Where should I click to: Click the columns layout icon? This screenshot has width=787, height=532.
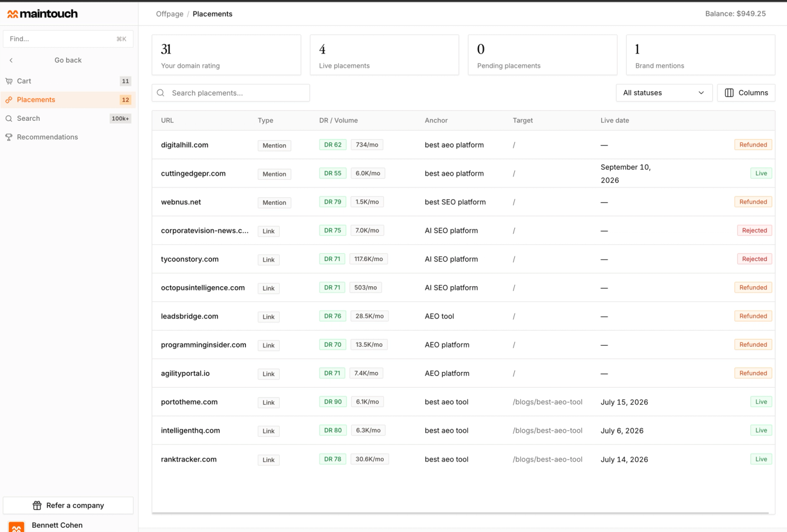[729, 93]
